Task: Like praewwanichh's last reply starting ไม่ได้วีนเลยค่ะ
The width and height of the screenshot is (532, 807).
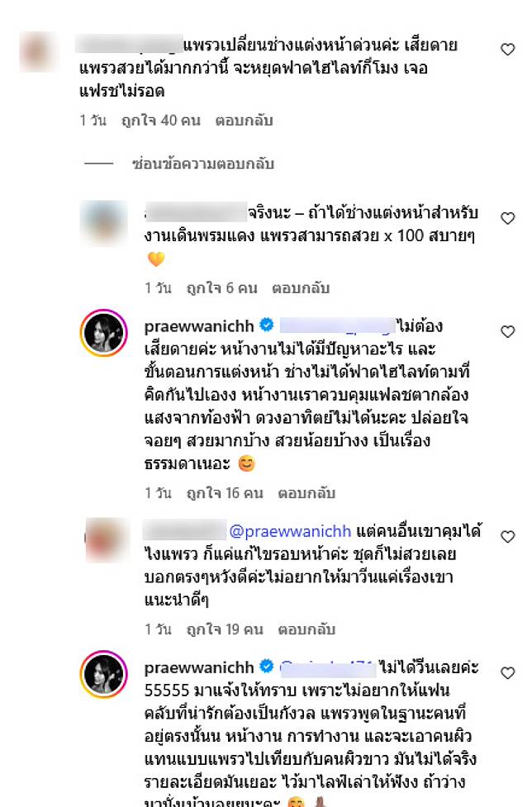Action: (507, 673)
